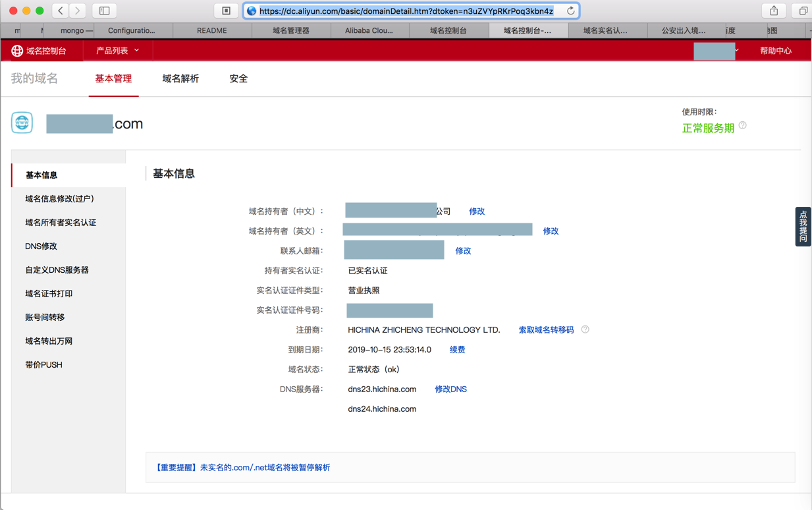The width and height of the screenshot is (812, 510).
Task: Open 帮助中心 in the header
Action: [776, 51]
